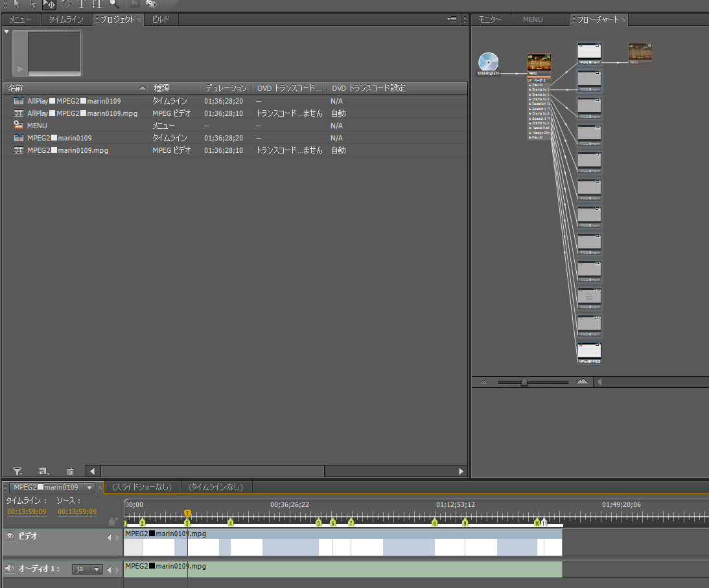
Task: Click the MENU asset icon in project list
Action: click(19, 125)
